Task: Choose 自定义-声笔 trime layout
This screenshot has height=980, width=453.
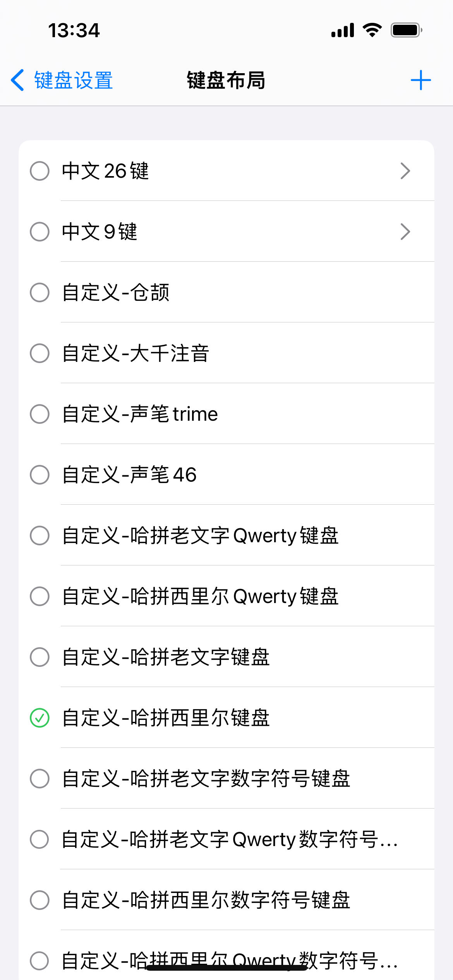Action: click(x=140, y=414)
